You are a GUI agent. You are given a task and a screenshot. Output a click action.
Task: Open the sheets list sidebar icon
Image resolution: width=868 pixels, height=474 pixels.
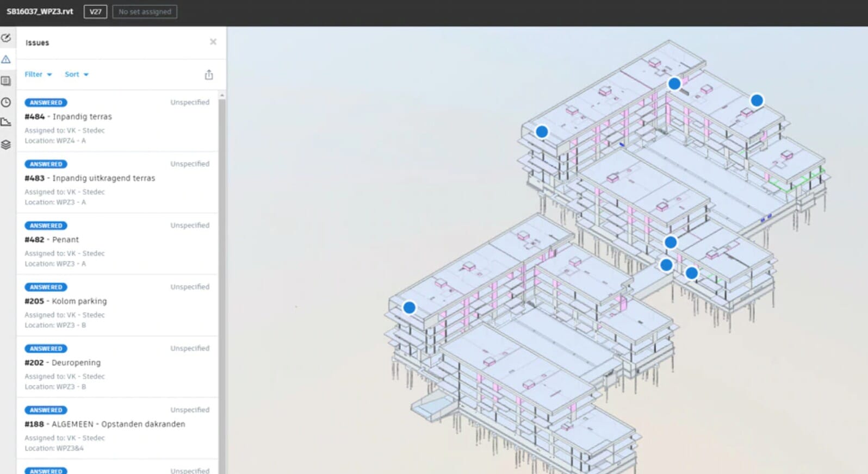(x=6, y=81)
